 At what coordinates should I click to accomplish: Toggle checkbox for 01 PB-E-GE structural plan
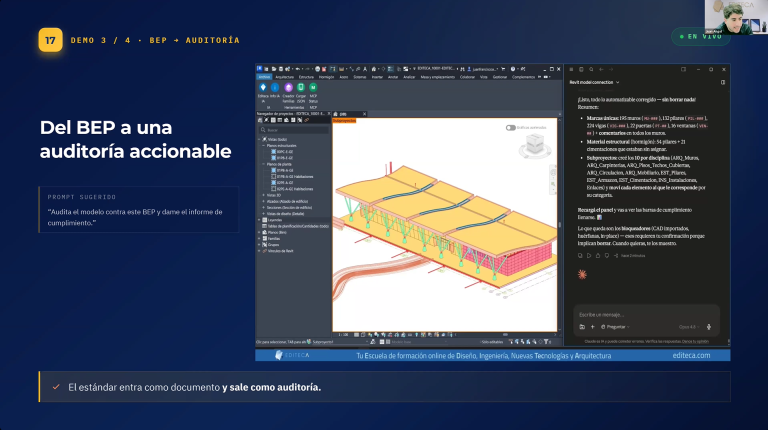point(273,158)
